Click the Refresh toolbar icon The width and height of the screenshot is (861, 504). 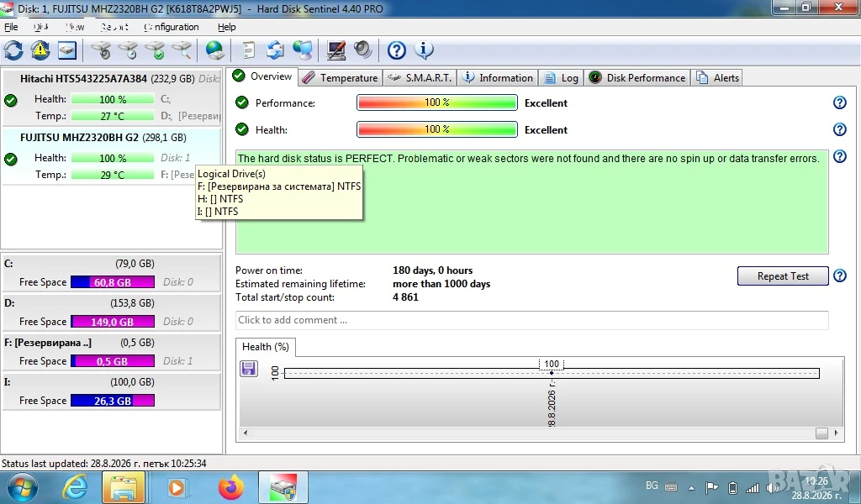(x=13, y=50)
